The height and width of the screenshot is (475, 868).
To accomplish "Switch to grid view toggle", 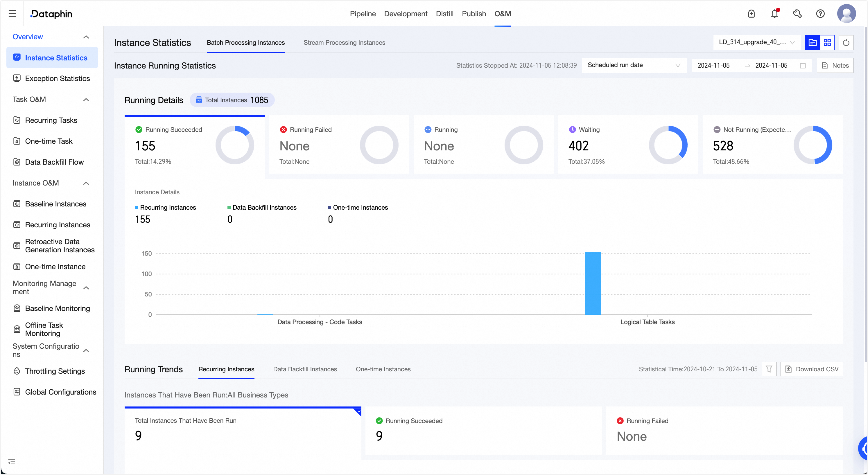I will point(827,43).
